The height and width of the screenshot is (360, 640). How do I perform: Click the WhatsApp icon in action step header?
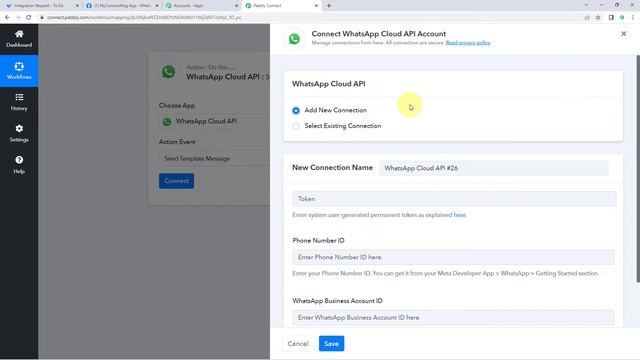tap(169, 72)
